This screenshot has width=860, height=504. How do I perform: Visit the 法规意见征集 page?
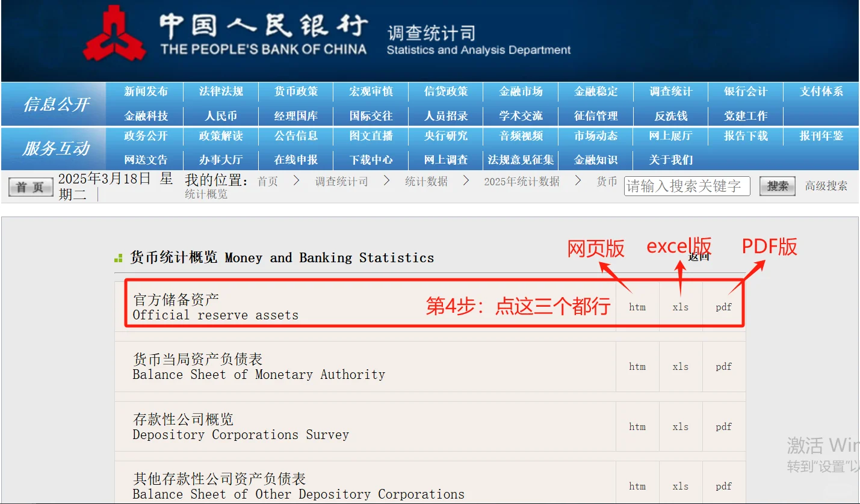click(x=521, y=160)
